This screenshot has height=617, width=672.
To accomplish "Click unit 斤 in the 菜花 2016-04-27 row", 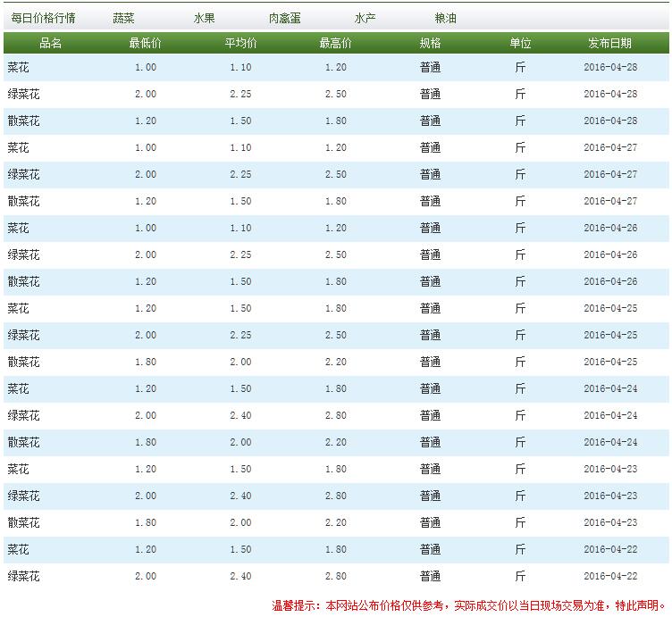I will pyautogui.click(x=520, y=147).
